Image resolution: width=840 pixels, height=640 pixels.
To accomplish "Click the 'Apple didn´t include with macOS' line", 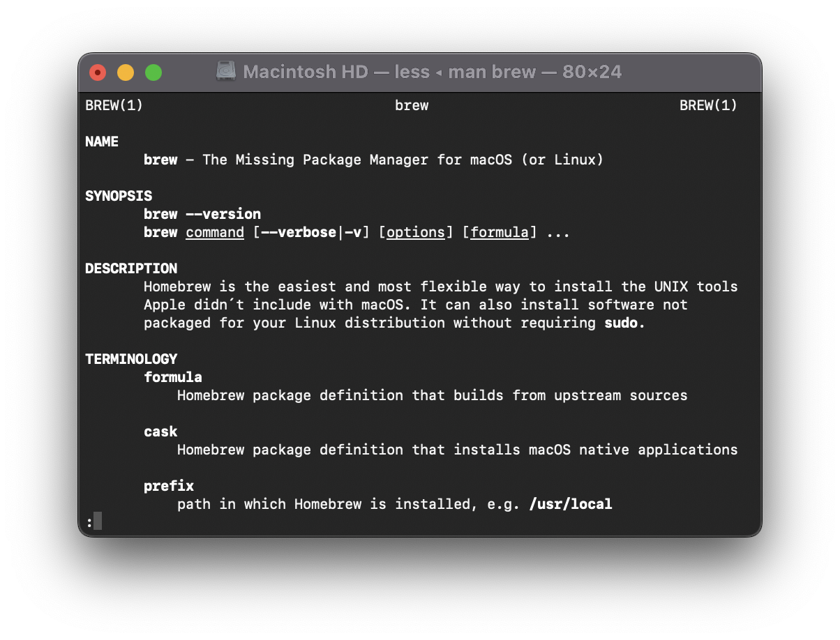I will click(416, 305).
